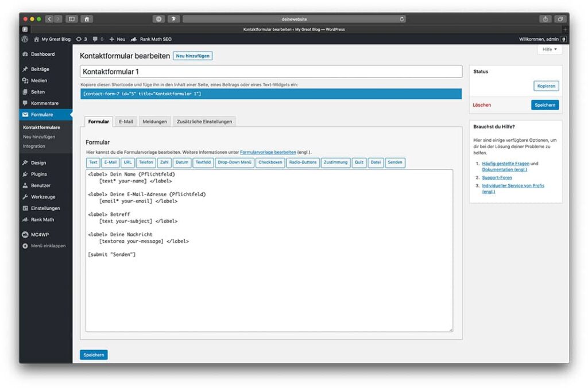Open updates via the refresh arrows icon
Viewport: 588px width, 388px height.
[x=79, y=39]
